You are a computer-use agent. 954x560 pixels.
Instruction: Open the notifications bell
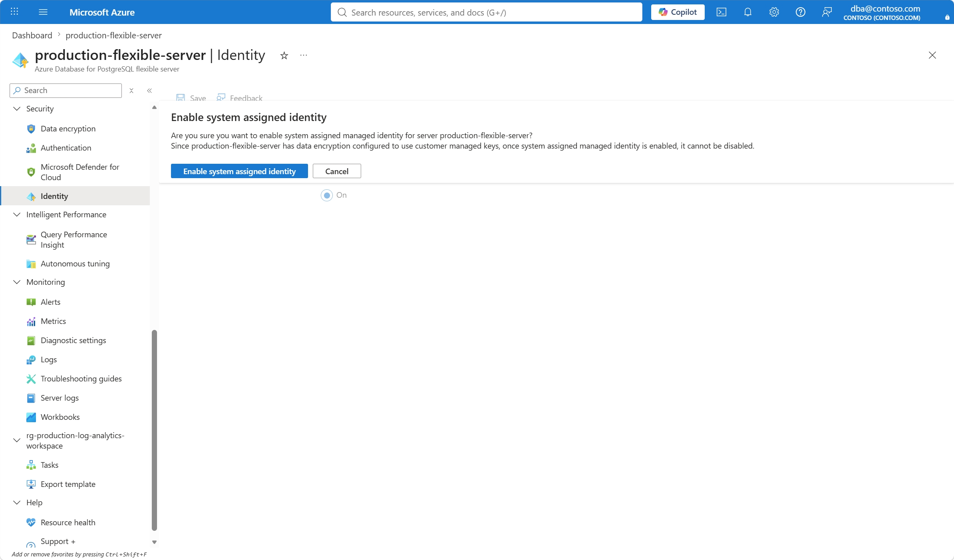point(748,12)
